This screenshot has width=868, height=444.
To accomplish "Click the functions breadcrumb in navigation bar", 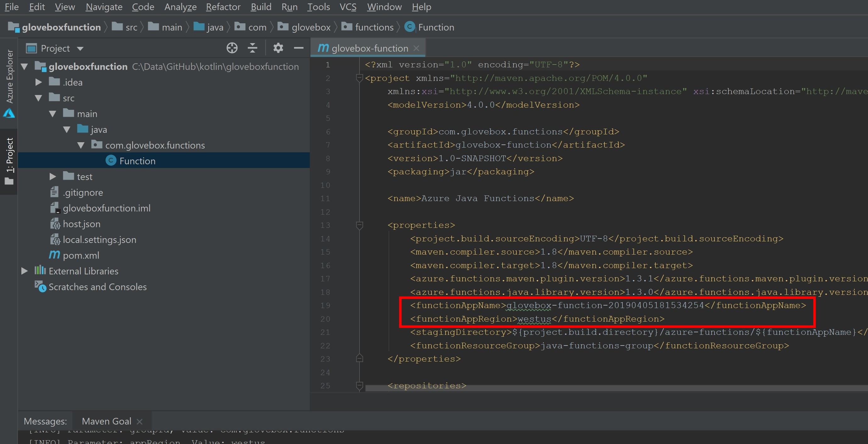I will pyautogui.click(x=374, y=27).
